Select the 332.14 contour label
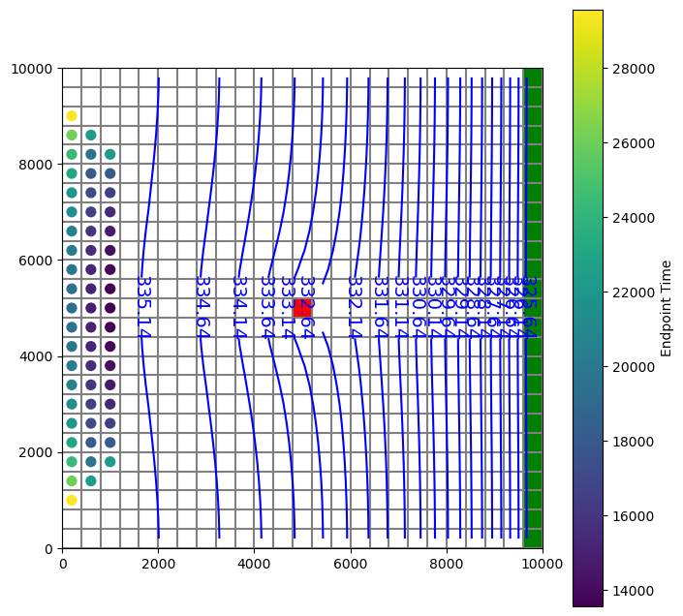683x616 pixels. [355, 307]
